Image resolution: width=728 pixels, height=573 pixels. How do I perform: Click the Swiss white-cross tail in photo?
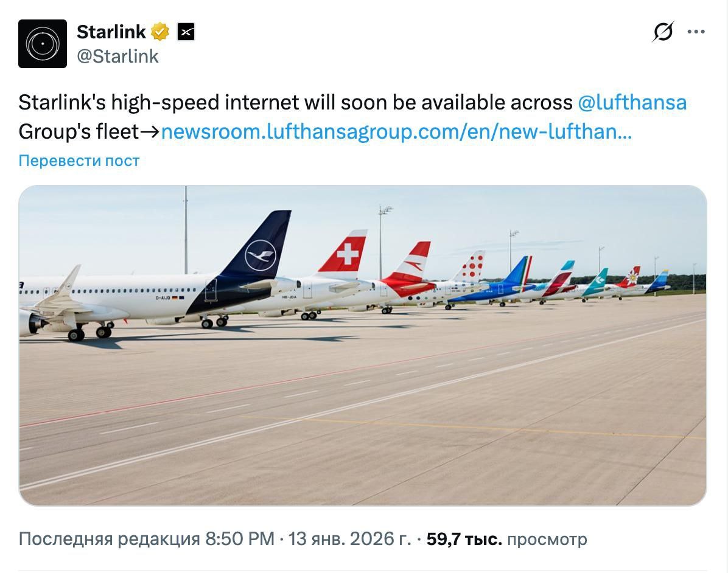click(347, 252)
